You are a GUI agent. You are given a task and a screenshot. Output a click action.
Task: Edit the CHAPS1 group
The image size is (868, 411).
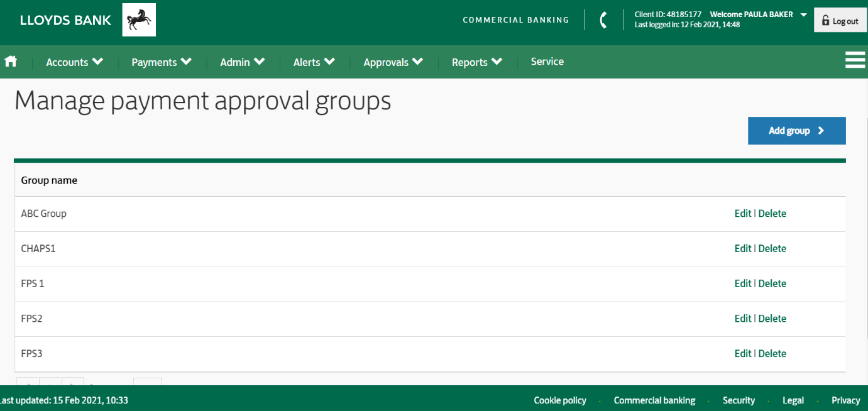pos(743,249)
